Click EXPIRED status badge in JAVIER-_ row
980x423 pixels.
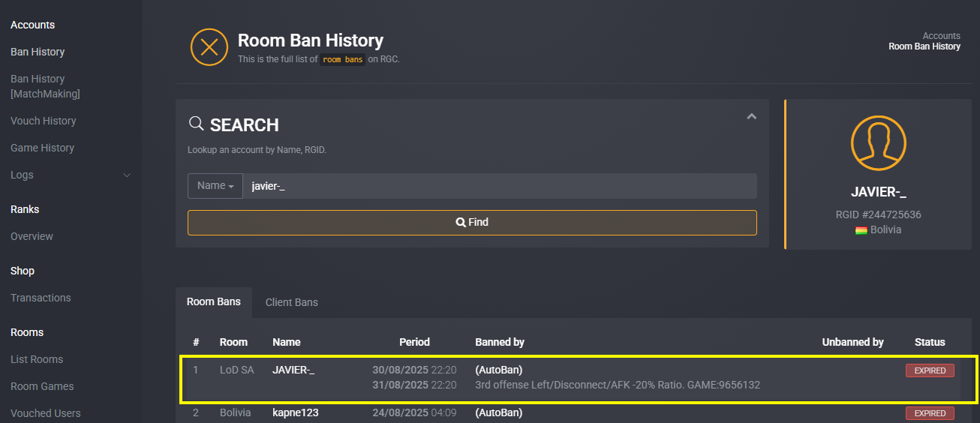[x=930, y=370]
